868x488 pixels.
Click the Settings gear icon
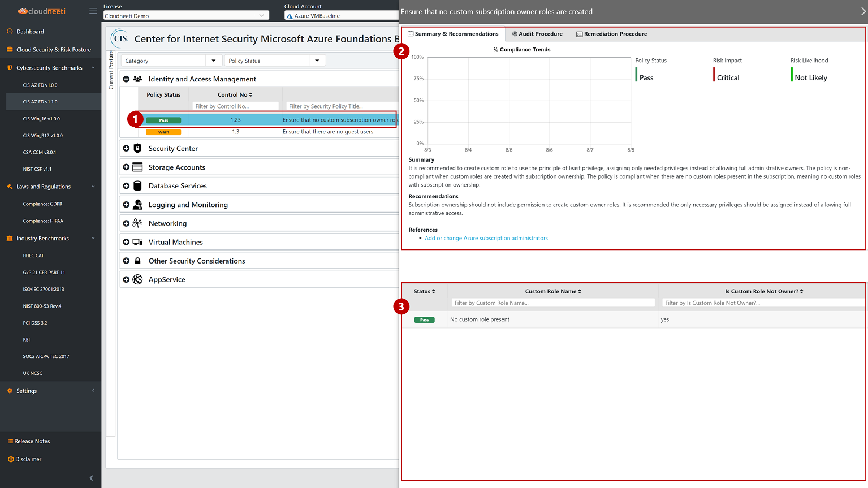[x=10, y=391]
